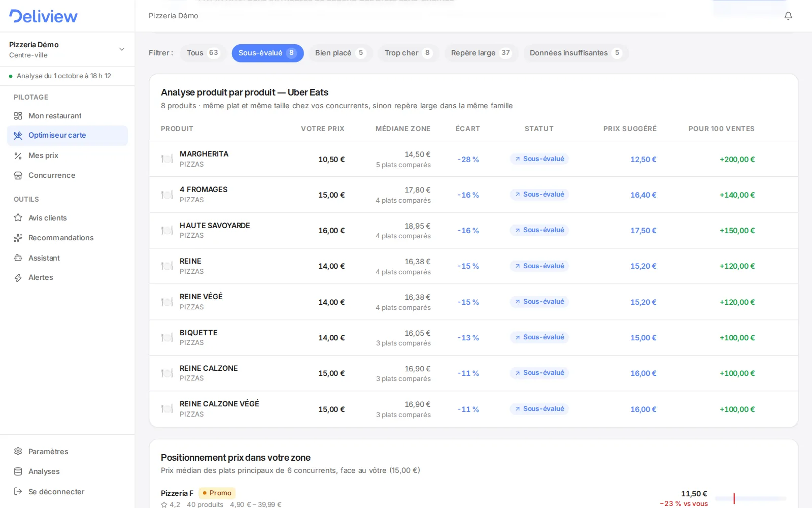This screenshot has width=812, height=508.
Task: Click the Recommandations sparkle icon
Action: click(18, 238)
